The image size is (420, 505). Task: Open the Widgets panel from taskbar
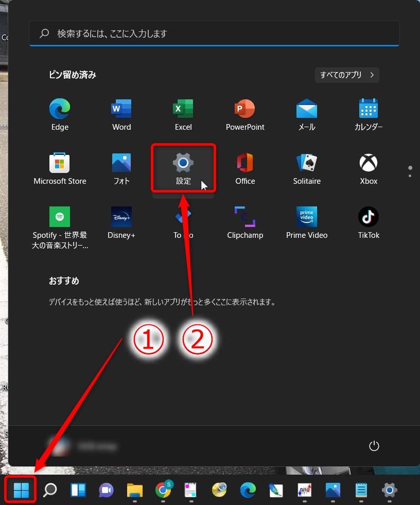point(78,490)
